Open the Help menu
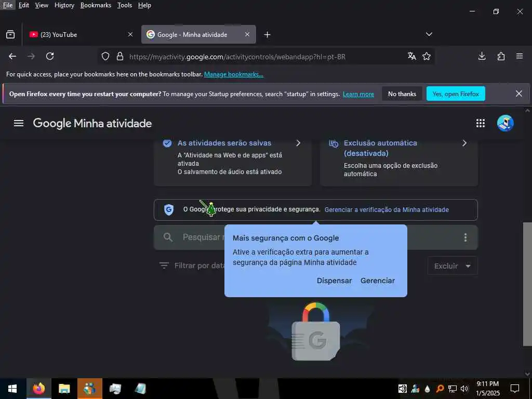532x399 pixels. click(x=144, y=5)
